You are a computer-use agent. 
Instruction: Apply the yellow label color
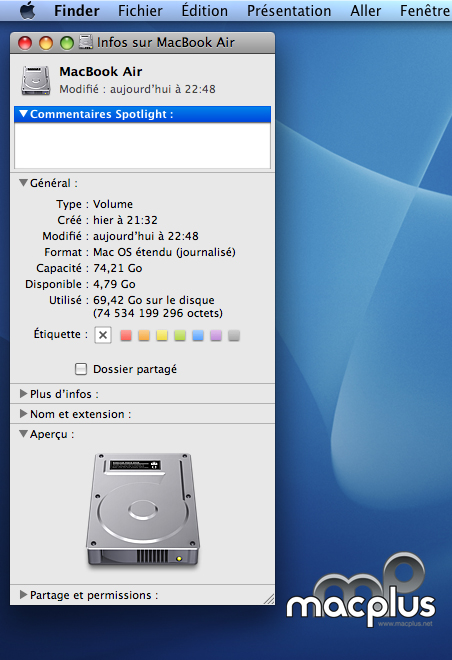tap(162, 335)
